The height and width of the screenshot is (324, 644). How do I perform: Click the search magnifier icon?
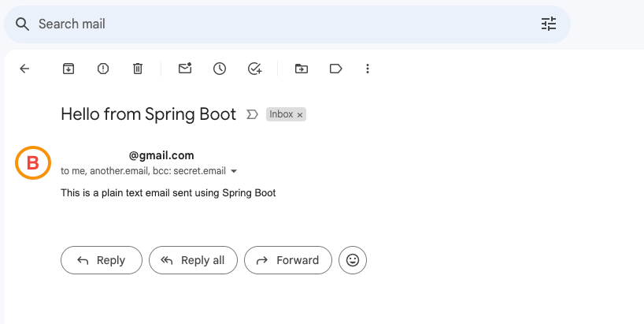(23, 24)
